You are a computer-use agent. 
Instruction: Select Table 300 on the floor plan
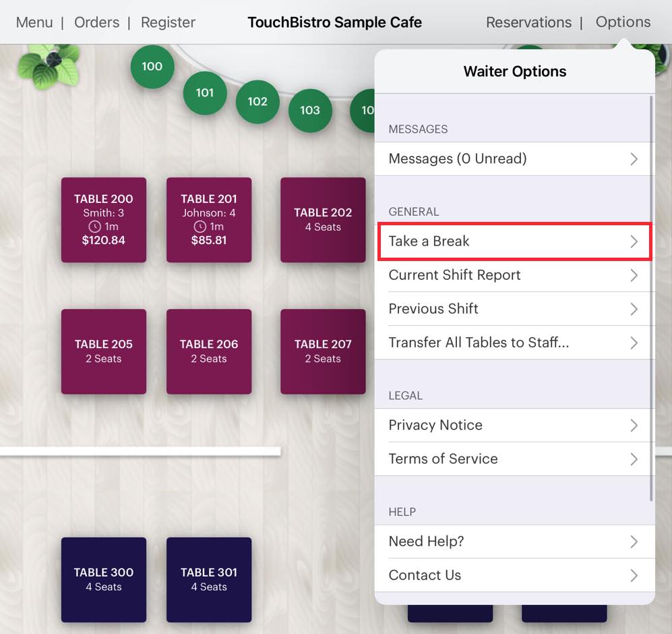coord(104,579)
